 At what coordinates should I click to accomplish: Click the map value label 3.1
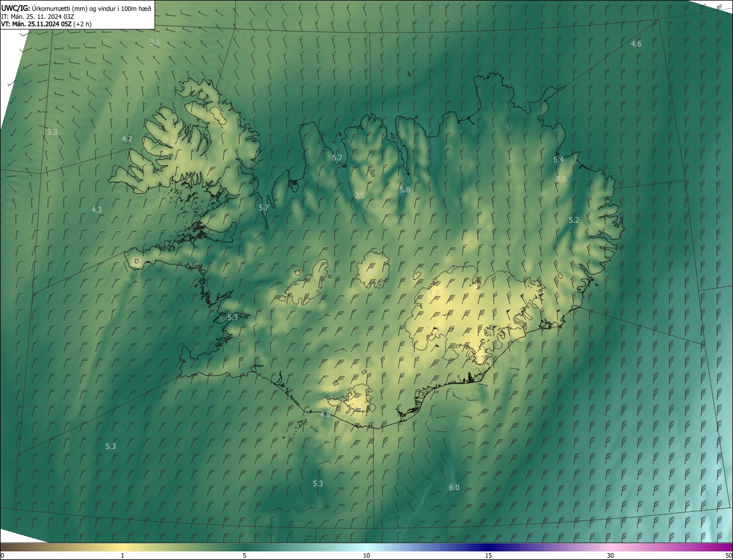tap(155, 42)
